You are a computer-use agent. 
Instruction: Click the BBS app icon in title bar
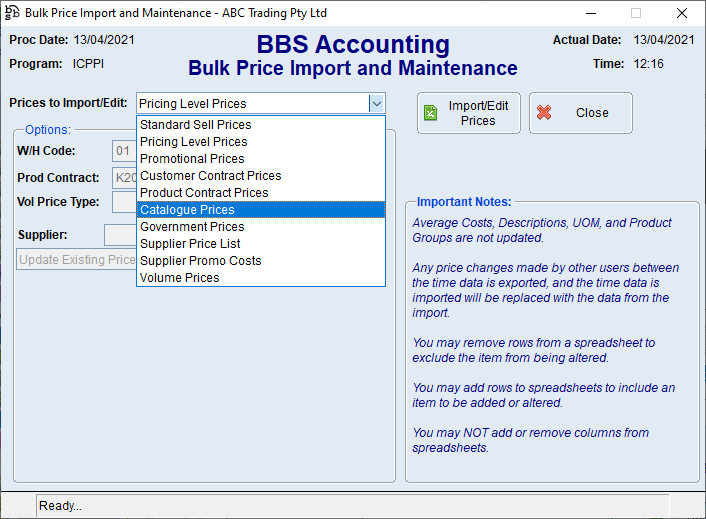tap(12, 13)
